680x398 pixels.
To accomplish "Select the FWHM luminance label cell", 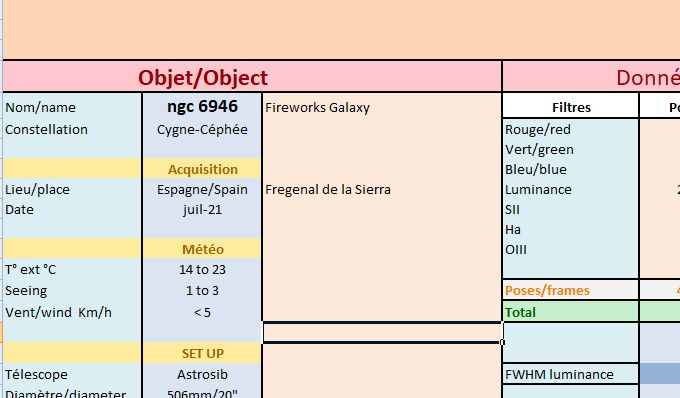I will coord(571,374).
